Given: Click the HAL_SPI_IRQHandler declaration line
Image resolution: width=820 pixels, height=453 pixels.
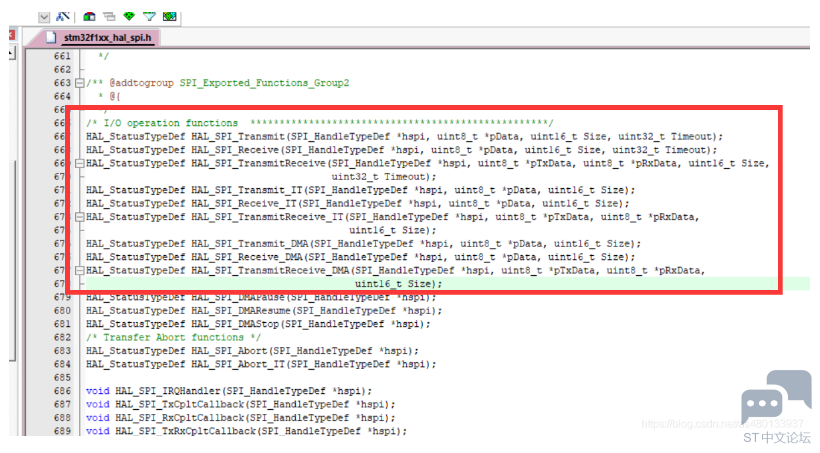Looking at the screenshot, I should [229, 391].
